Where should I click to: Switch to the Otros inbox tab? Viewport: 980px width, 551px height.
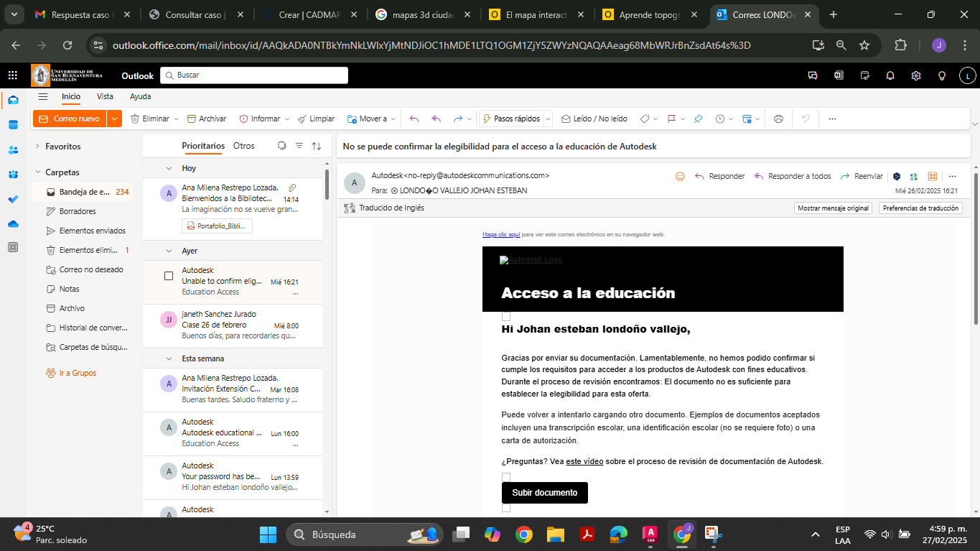(x=244, y=146)
